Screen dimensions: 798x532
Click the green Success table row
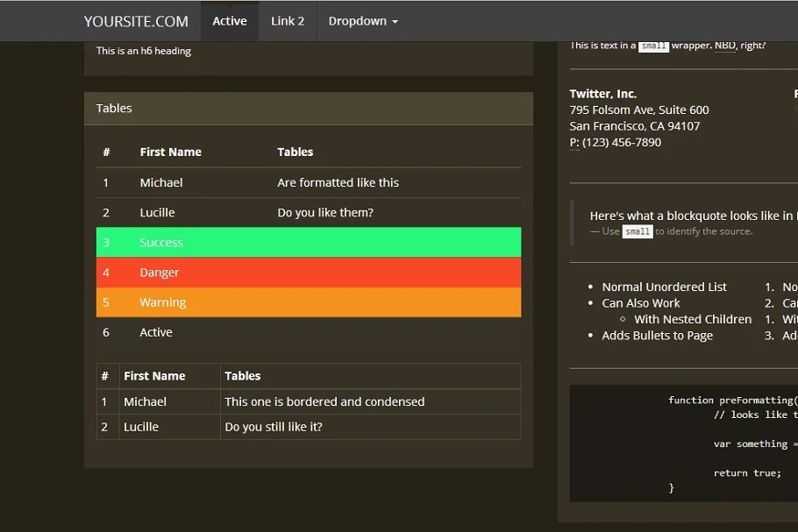308,243
